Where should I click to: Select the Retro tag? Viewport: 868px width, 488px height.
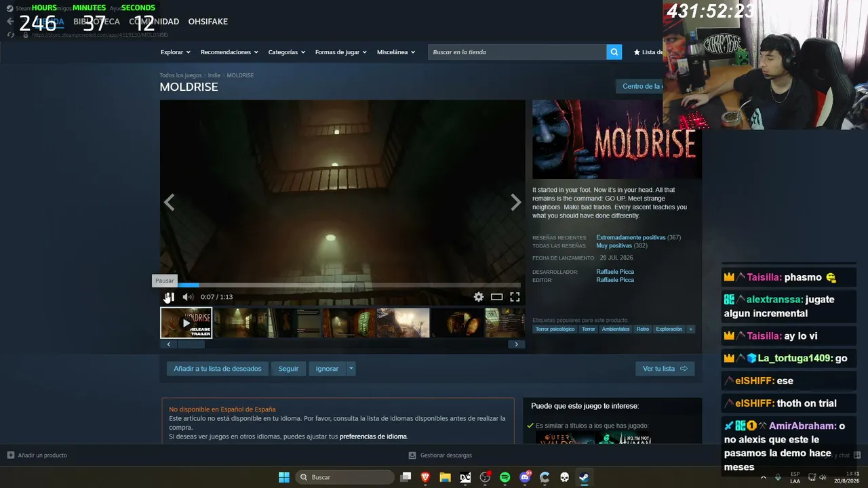click(x=643, y=329)
